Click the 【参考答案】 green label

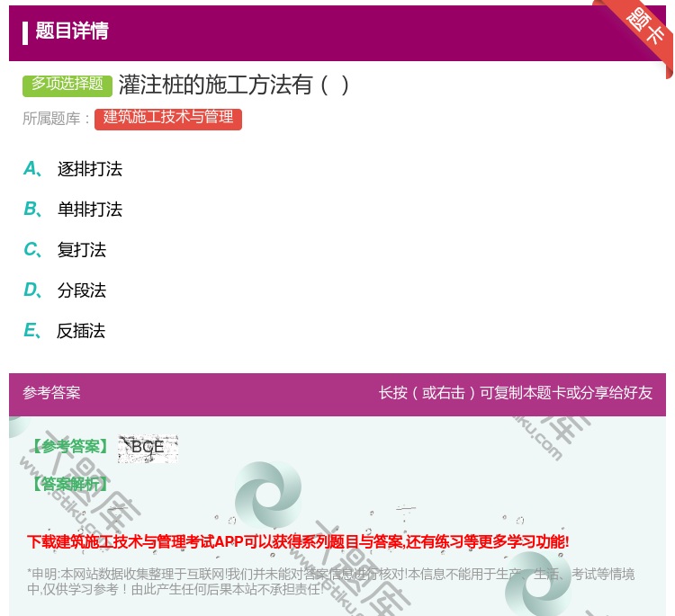click(x=70, y=447)
